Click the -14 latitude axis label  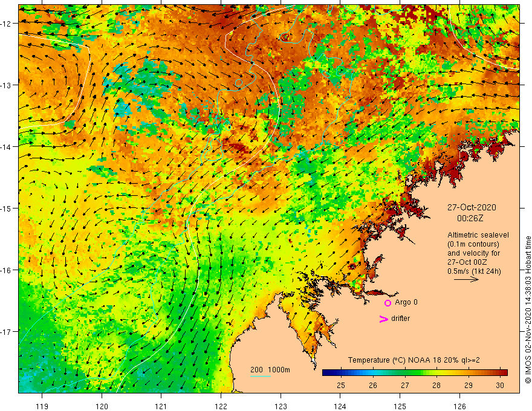click(x=6, y=147)
